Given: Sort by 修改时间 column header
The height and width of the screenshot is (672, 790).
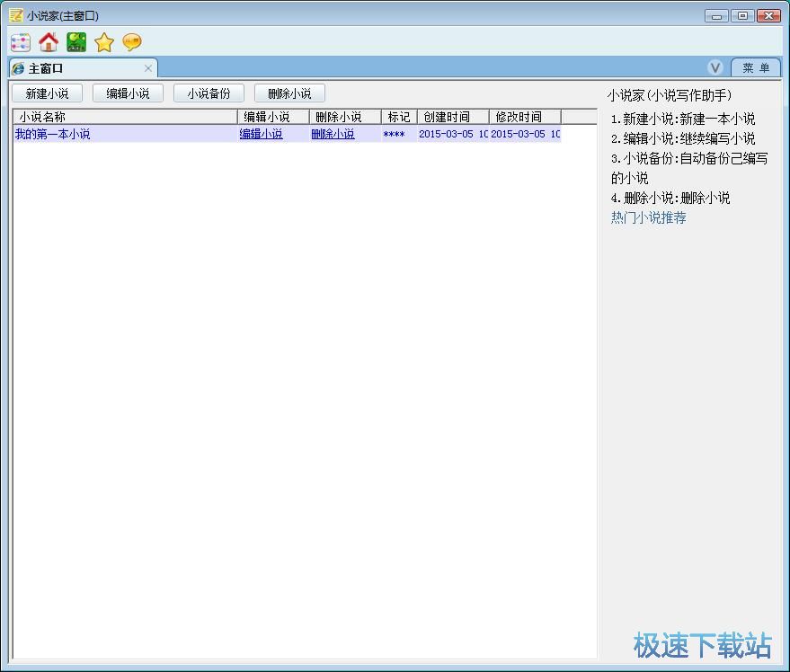Looking at the screenshot, I should point(526,117).
